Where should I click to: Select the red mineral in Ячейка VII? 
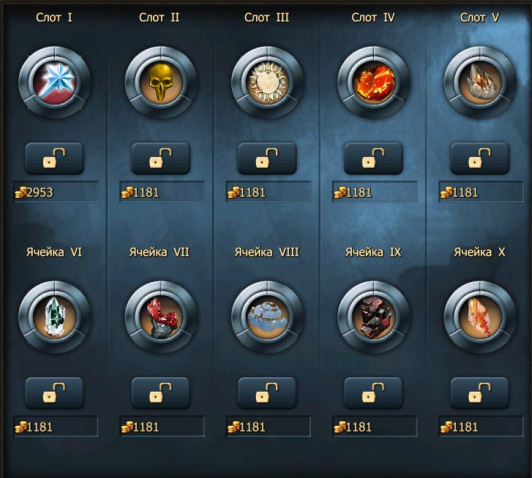160,317
